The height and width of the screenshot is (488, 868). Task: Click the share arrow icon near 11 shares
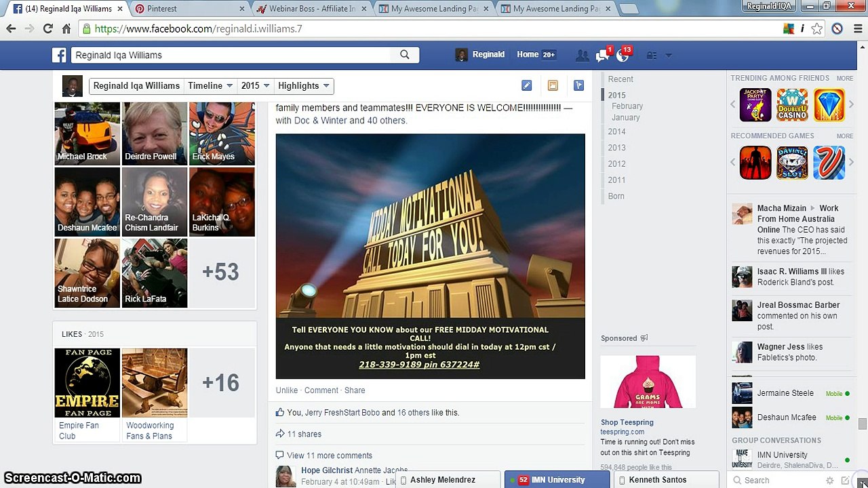pyautogui.click(x=280, y=434)
